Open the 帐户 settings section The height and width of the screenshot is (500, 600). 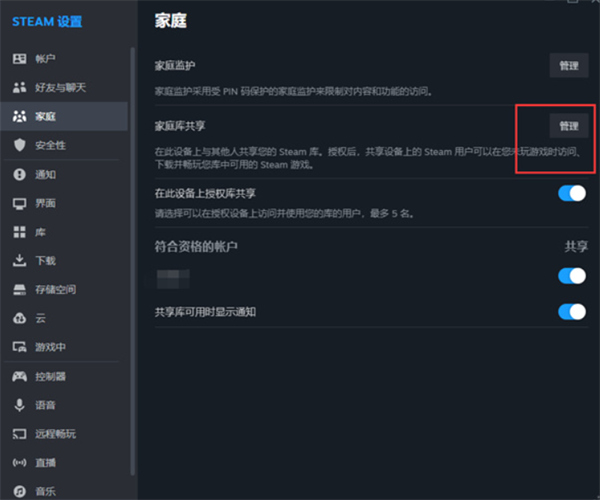(64, 59)
